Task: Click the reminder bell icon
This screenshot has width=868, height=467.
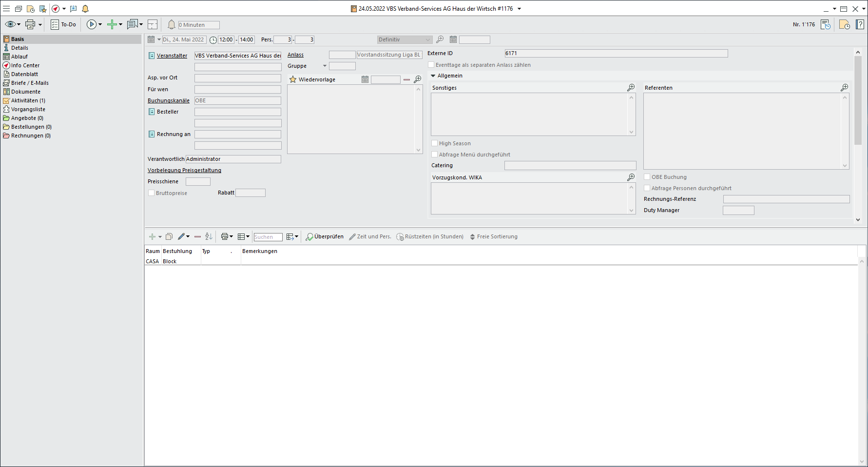Action: pyautogui.click(x=172, y=24)
